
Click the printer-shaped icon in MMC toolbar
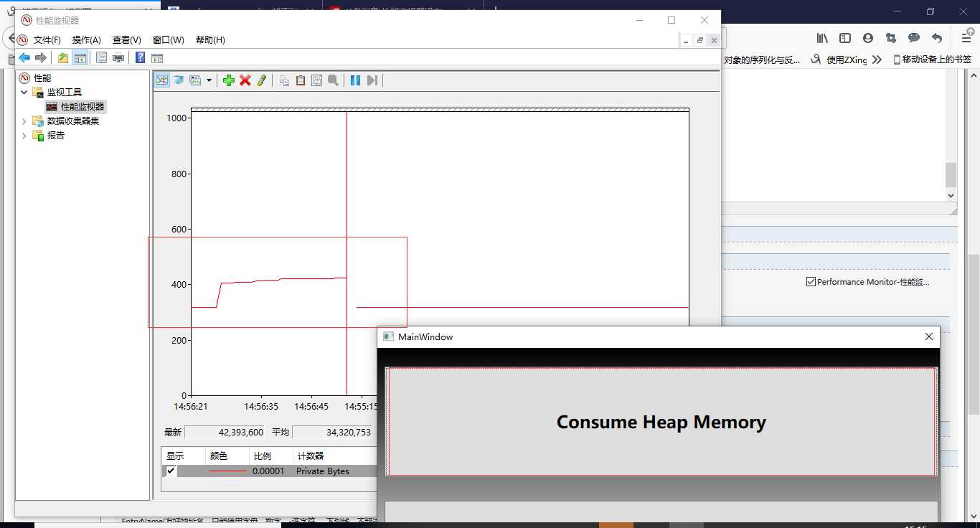point(118,58)
